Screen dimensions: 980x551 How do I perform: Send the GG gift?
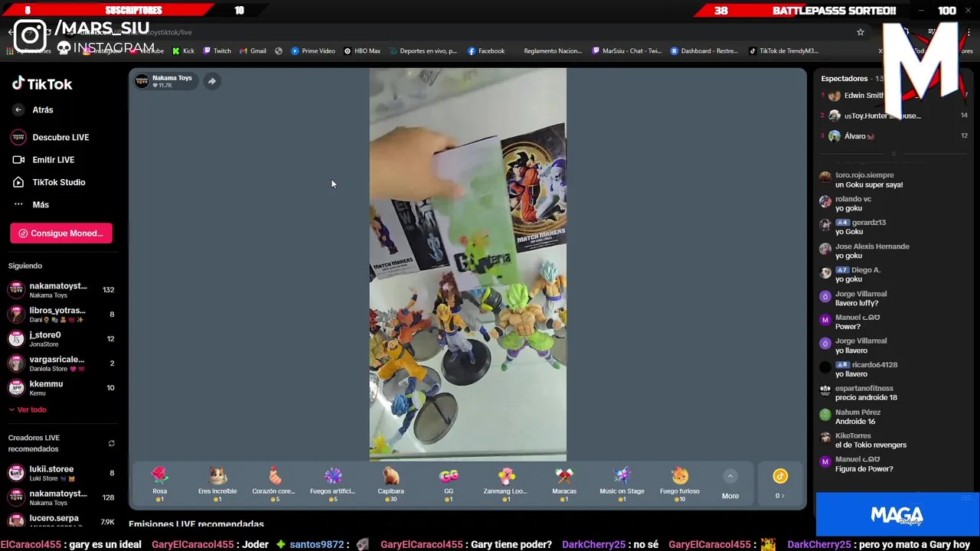point(449,484)
